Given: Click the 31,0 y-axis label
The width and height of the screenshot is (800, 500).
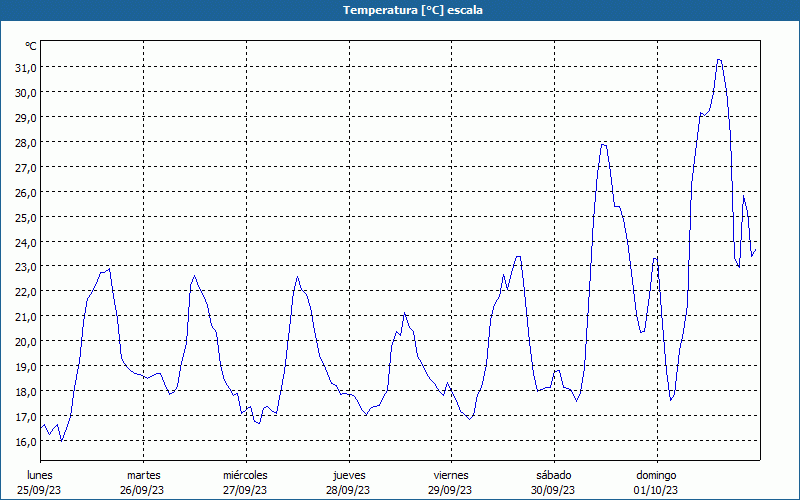Looking at the screenshot, I should [26, 67].
